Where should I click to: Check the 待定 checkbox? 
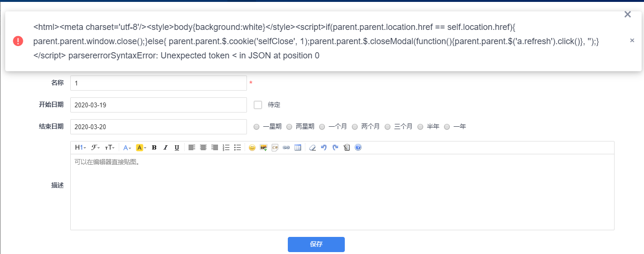click(x=258, y=105)
